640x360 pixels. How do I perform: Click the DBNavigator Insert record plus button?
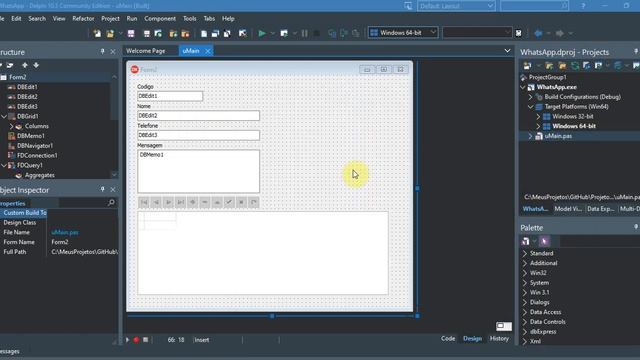click(x=193, y=202)
